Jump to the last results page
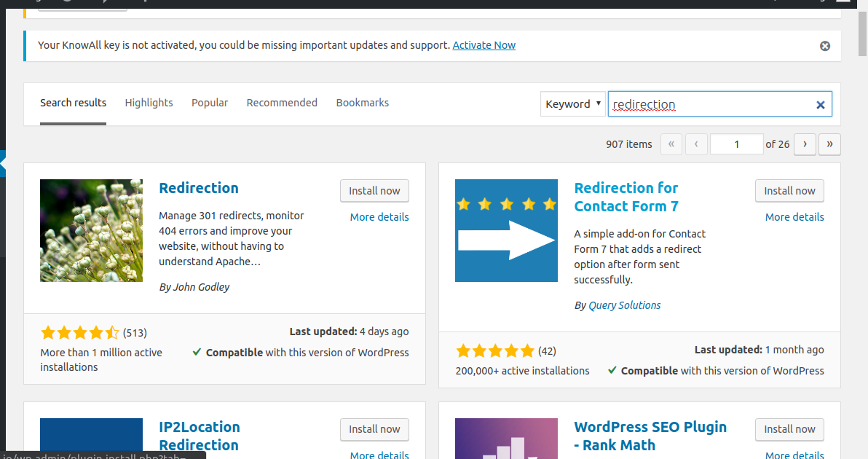 tap(830, 144)
